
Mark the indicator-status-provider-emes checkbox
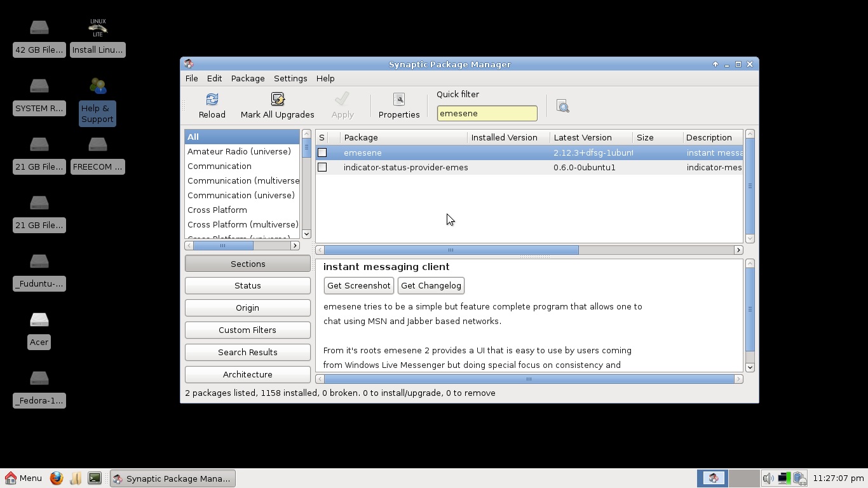pos(322,167)
